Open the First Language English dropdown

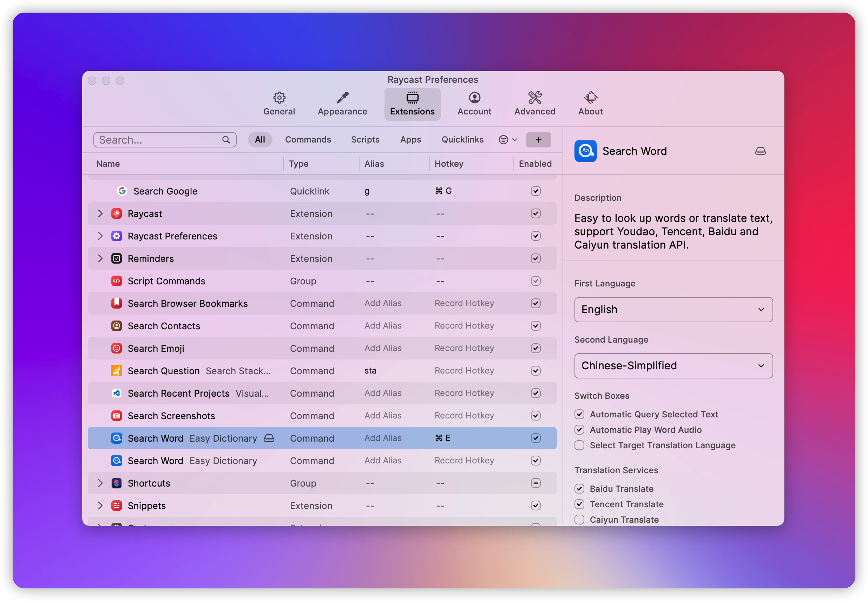click(x=673, y=310)
